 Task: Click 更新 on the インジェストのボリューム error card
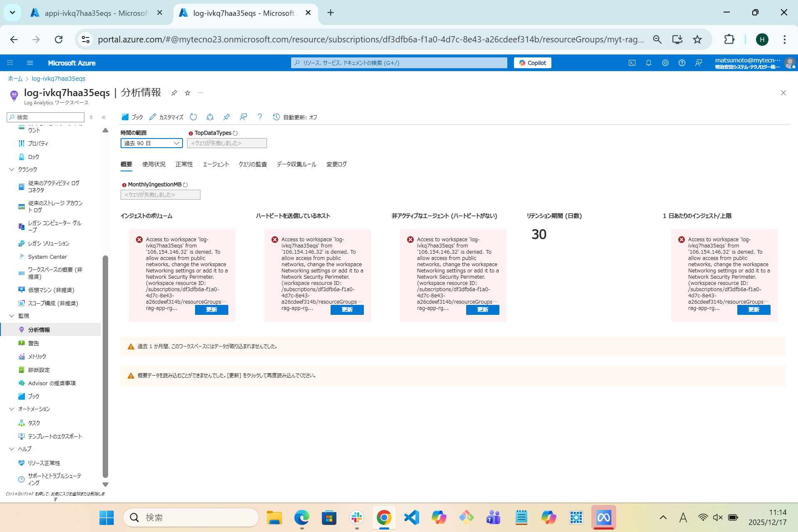pyautogui.click(x=211, y=309)
